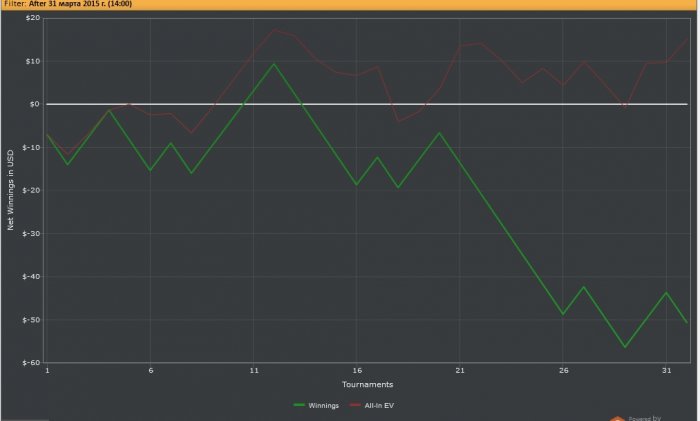Click the Winnings low point at tournament 29
The image size is (700, 421).
pos(625,347)
